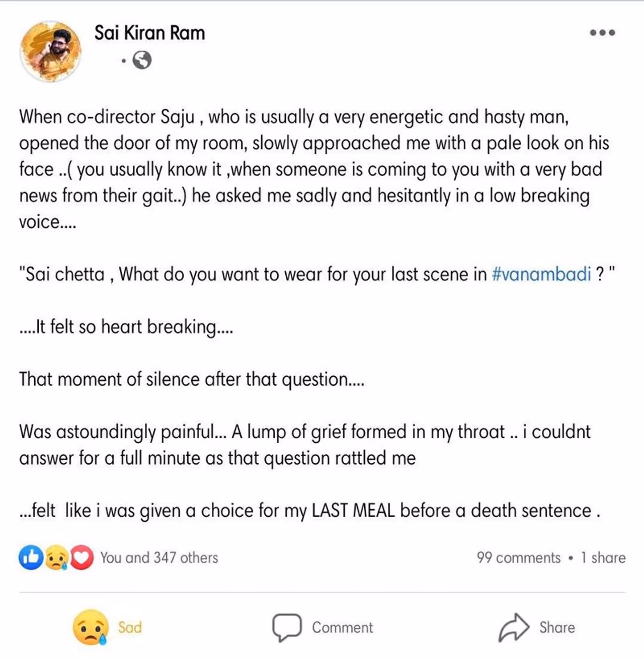Click the blue Like reaction icon

point(31,557)
